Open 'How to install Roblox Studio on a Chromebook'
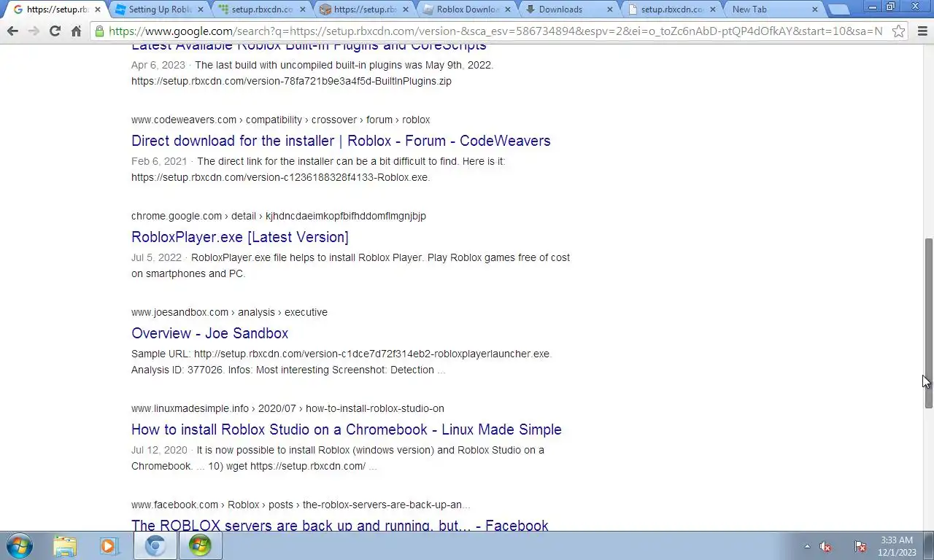The height and width of the screenshot is (560, 934). (x=347, y=429)
